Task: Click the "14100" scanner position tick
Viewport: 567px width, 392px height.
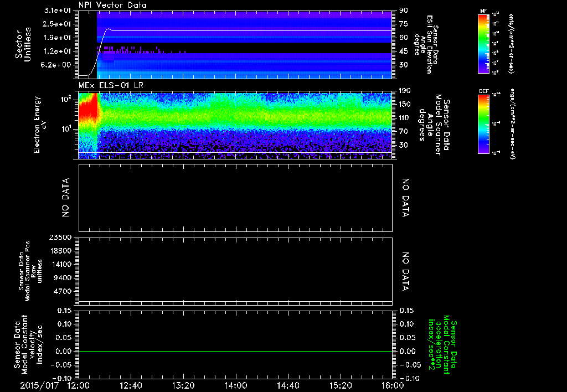Action: click(x=62, y=264)
